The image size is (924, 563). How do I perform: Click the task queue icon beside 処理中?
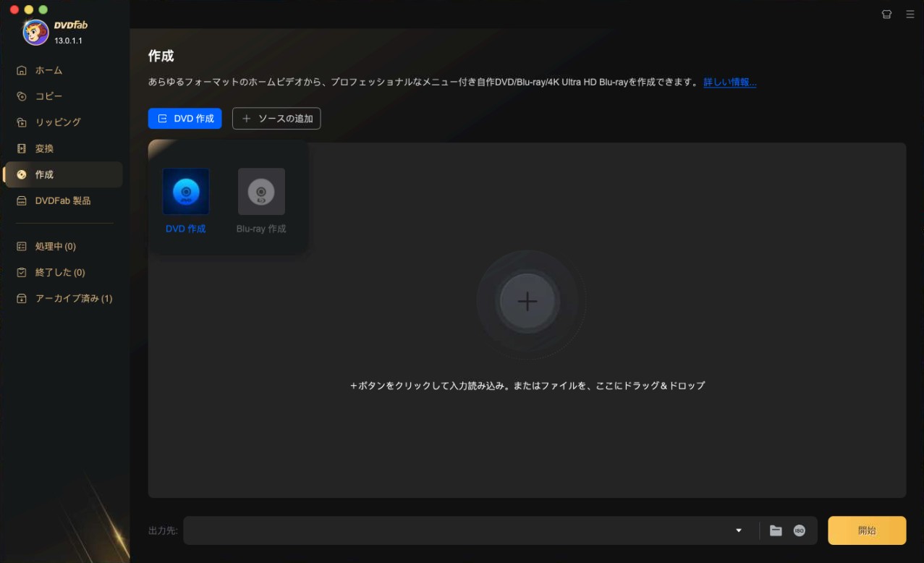point(22,246)
